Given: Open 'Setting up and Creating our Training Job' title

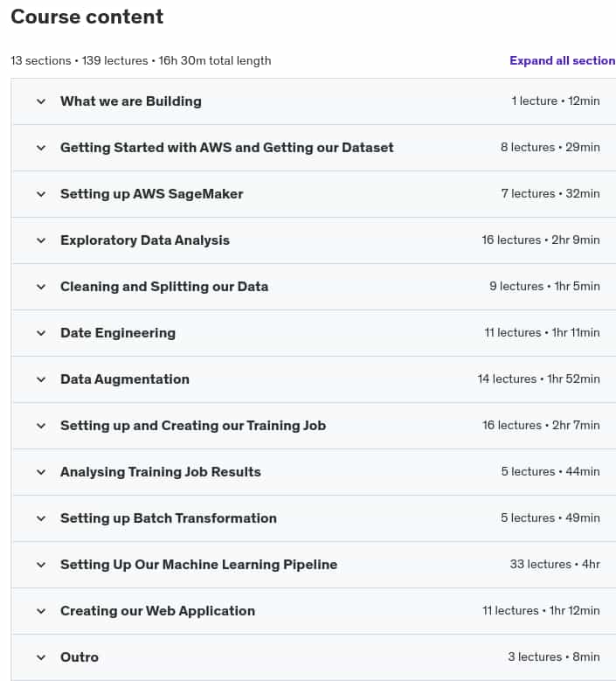Looking at the screenshot, I should coord(193,426).
